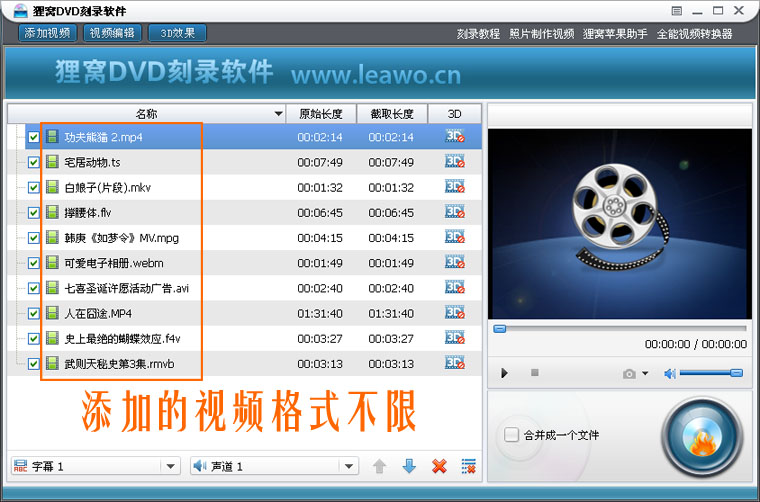The height and width of the screenshot is (502, 760).
Task: Click film icon of 功夫熊猫 2.mp4
Action: pyautogui.click(x=52, y=137)
